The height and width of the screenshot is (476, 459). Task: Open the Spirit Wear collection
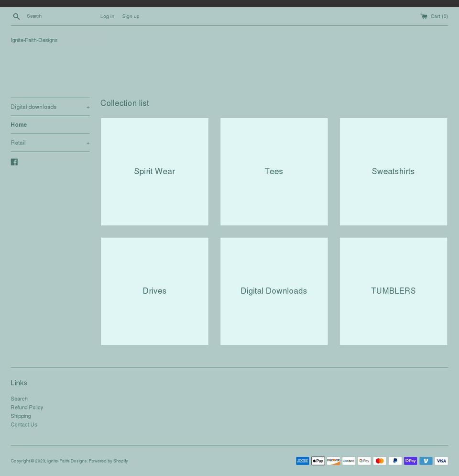[x=154, y=171]
